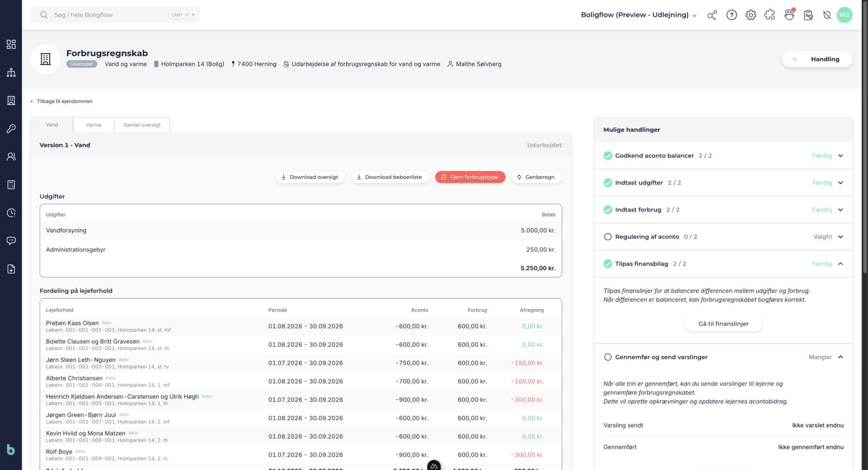
Task: Open the tenants people icon in sidebar
Action: [x=11, y=157]
